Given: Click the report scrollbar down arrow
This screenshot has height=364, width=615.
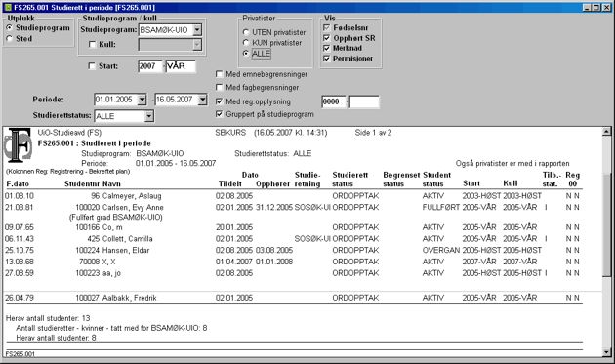Looking at the screenshot, I should click(606, 352).
